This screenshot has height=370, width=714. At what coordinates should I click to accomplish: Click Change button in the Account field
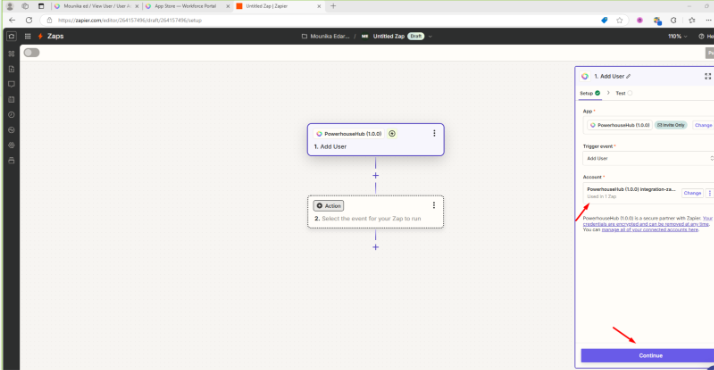[692, 193]
